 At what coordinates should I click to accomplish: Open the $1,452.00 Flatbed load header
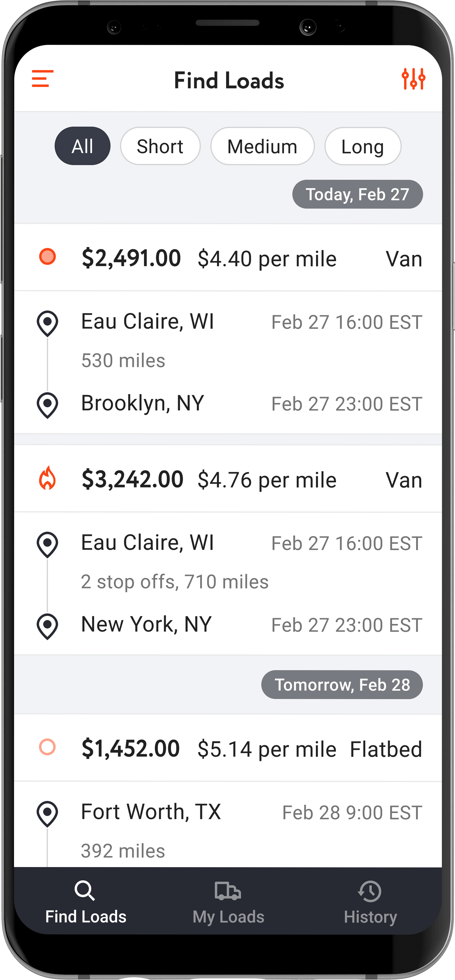point(228,748)
